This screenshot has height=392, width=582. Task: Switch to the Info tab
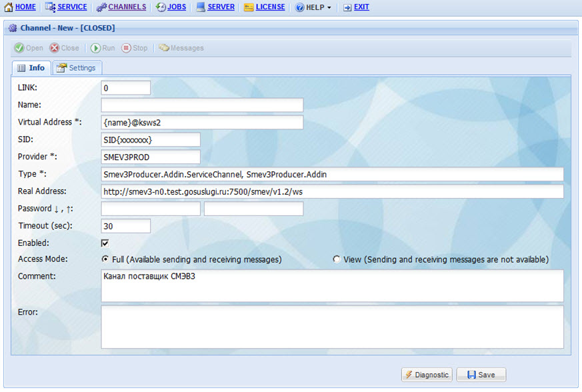(31, 68)
